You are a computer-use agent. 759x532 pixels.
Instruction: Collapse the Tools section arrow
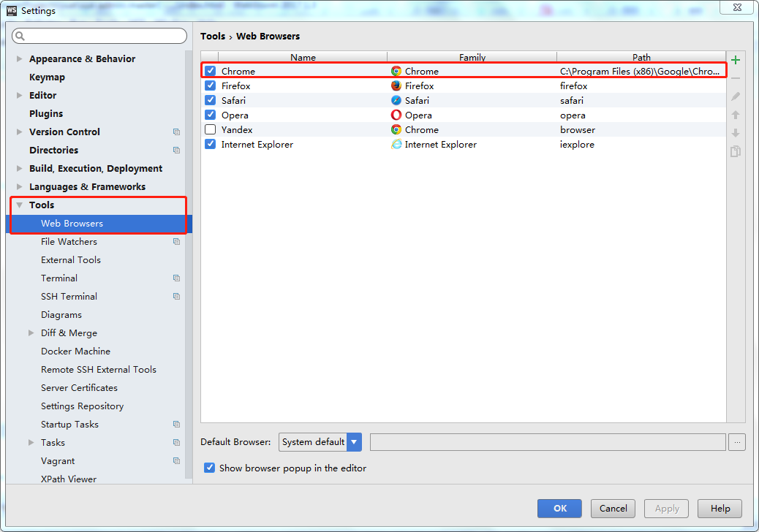(19, 205)
